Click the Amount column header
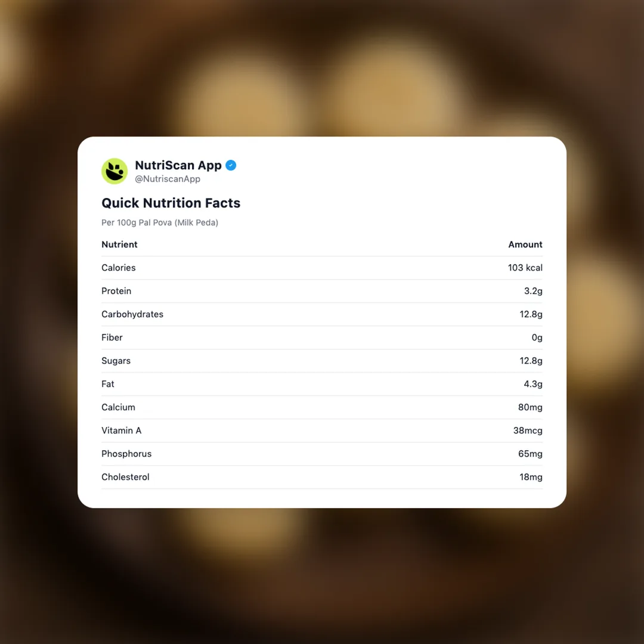The width and height of the screenshot is (644, 644). pos(525,244)
